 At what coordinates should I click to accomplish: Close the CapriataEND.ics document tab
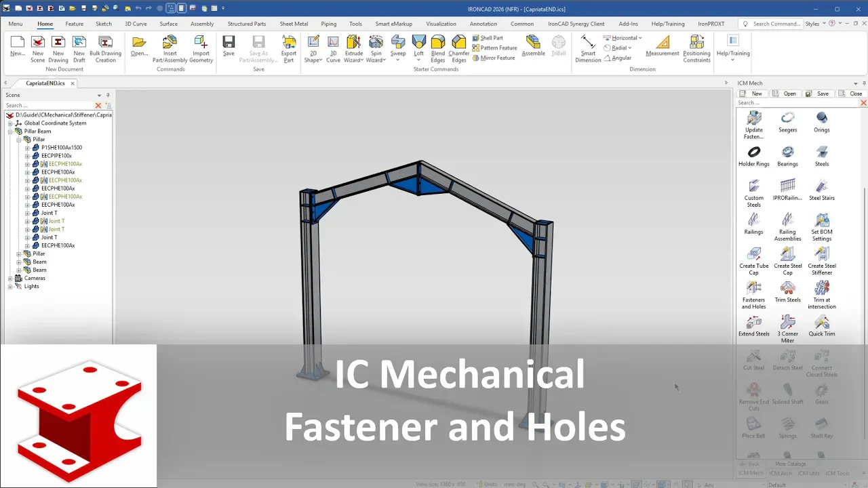(x=73, y=83)
